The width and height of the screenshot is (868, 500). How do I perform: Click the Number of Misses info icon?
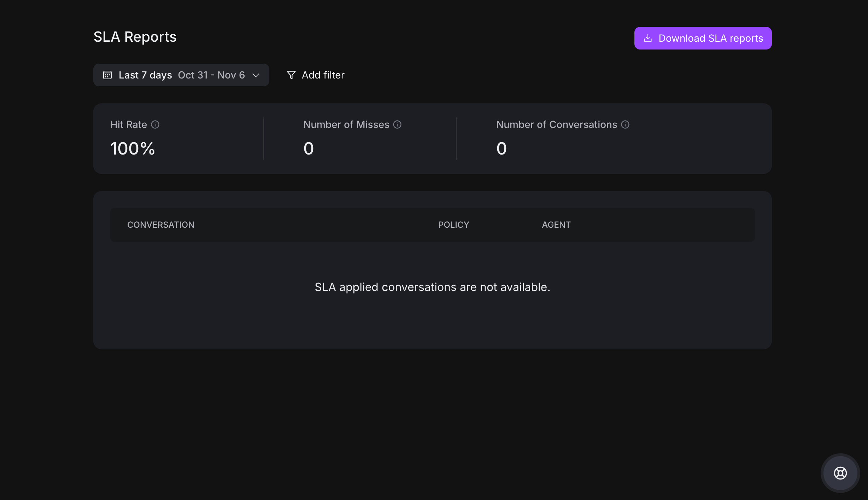pyautogui.click(x=397, y=124)
